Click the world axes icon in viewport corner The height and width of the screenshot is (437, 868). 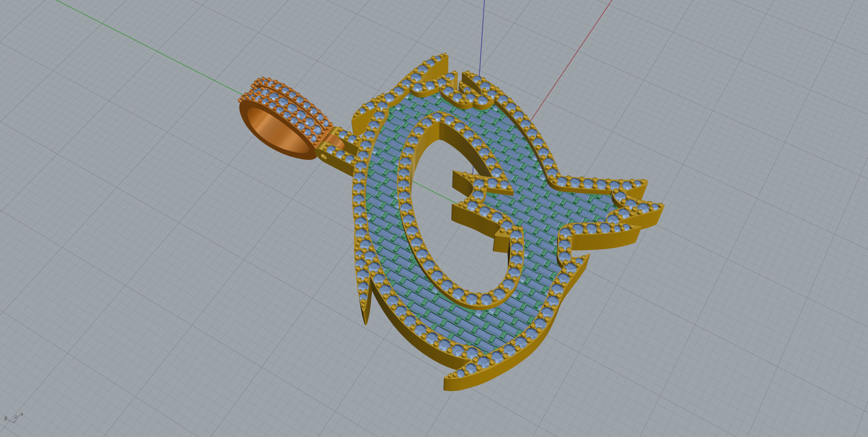point(14,418)
